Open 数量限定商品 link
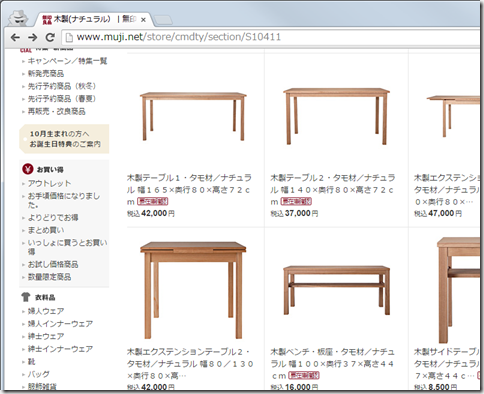The height and width of the screenshot is (394, 484). pyautogui.click(x=49, y=277)
